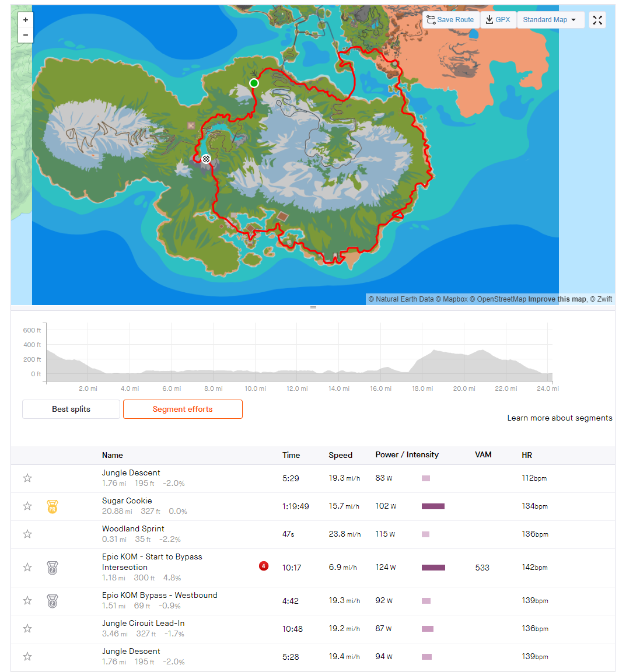
Task: Enter fullscreen map view
Action: click(x=597, y=20)
